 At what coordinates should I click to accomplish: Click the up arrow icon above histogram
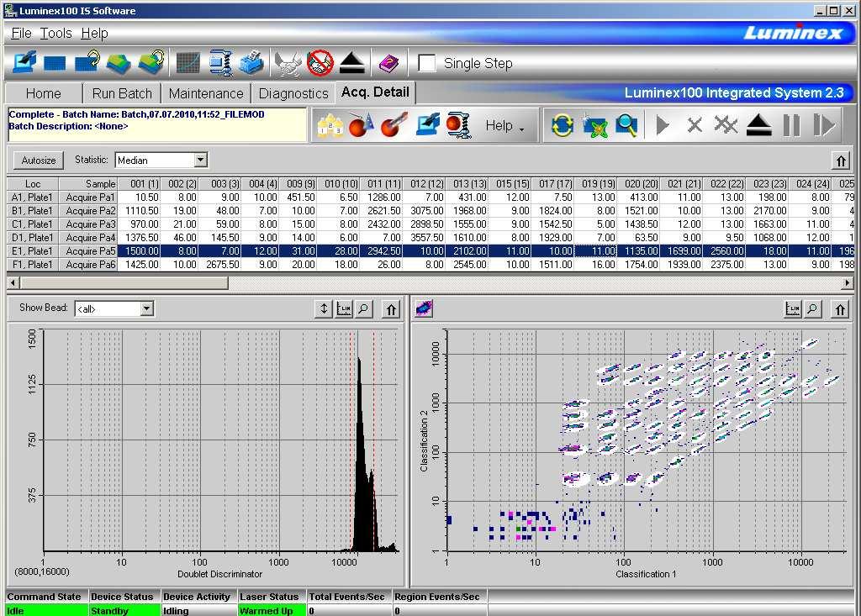click(391, 309)
